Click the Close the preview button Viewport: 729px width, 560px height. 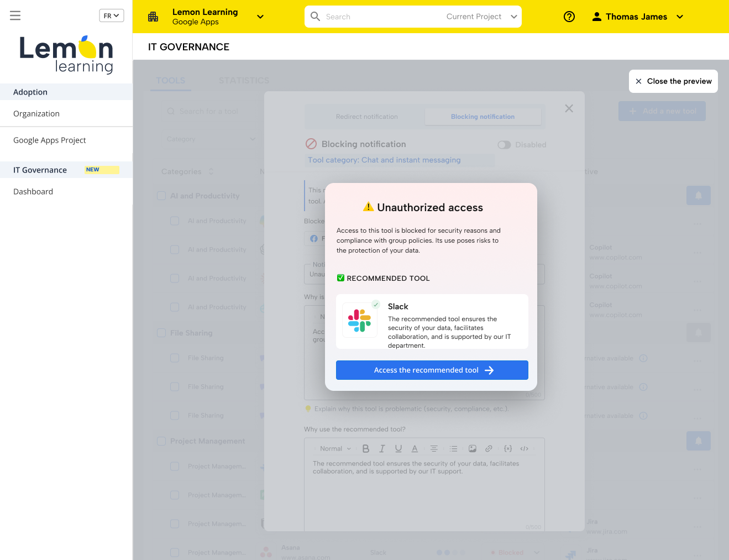673,81
